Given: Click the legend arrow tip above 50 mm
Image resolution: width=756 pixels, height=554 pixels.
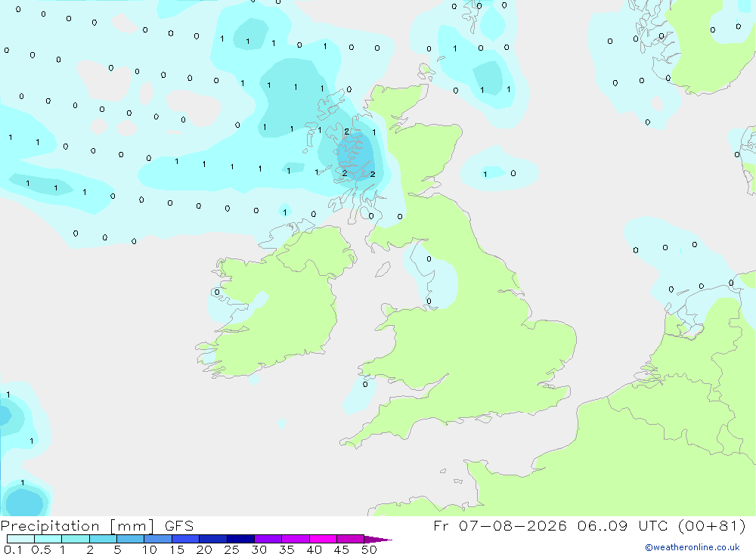Looking at the screenshot, I should click(x=377, y=539).
